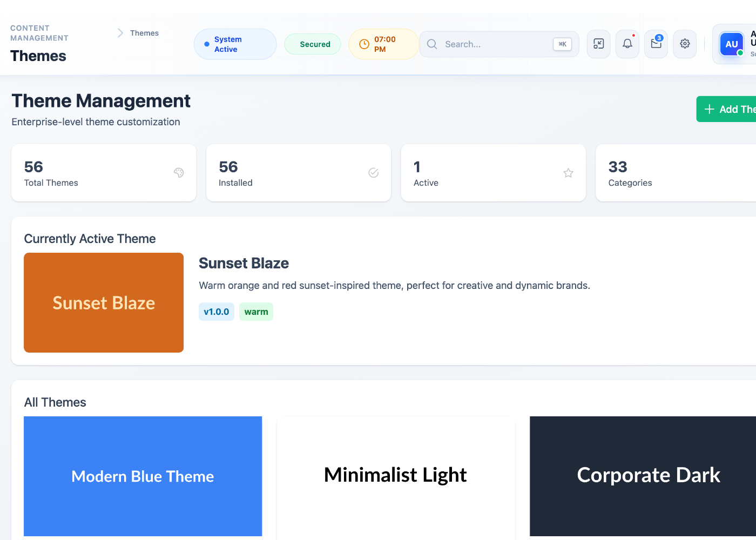Click the 1 Active stat
This screenshot has width=756, height=540.
494,173
